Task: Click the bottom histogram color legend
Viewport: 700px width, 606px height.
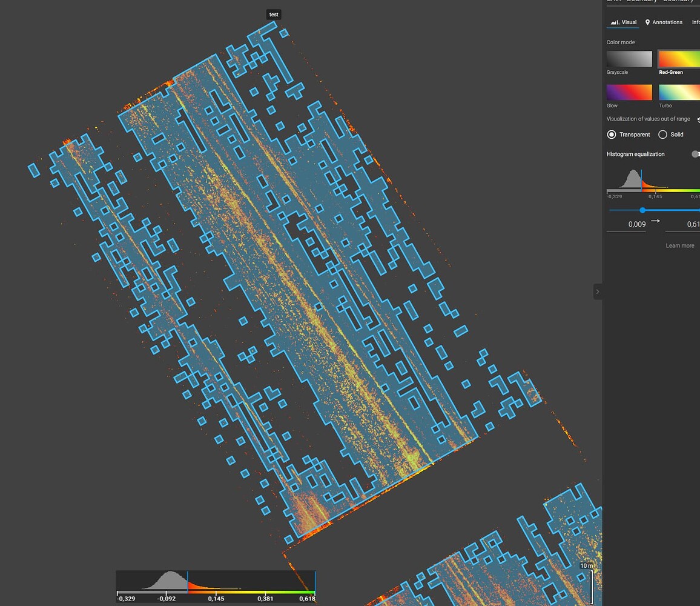Action: [215, 587]
